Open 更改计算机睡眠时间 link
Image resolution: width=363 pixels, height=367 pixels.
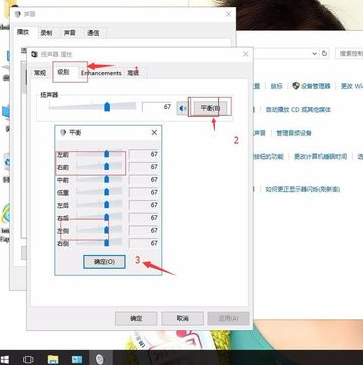320,156
